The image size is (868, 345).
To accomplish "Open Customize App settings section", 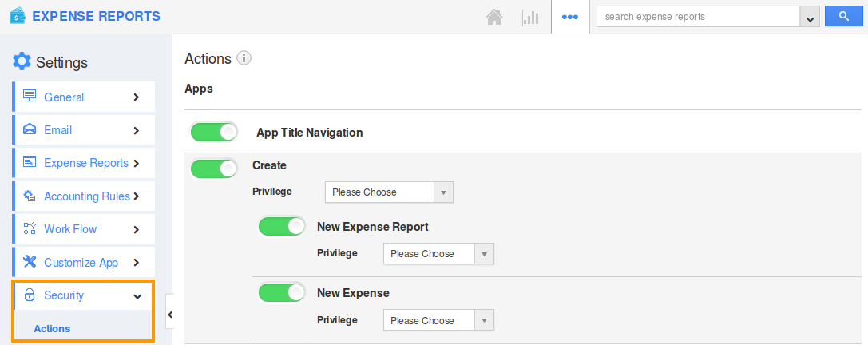I will (x=84, y=262).
